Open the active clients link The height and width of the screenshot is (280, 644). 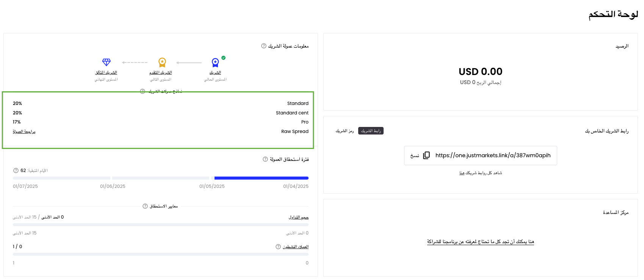[296, 247]
